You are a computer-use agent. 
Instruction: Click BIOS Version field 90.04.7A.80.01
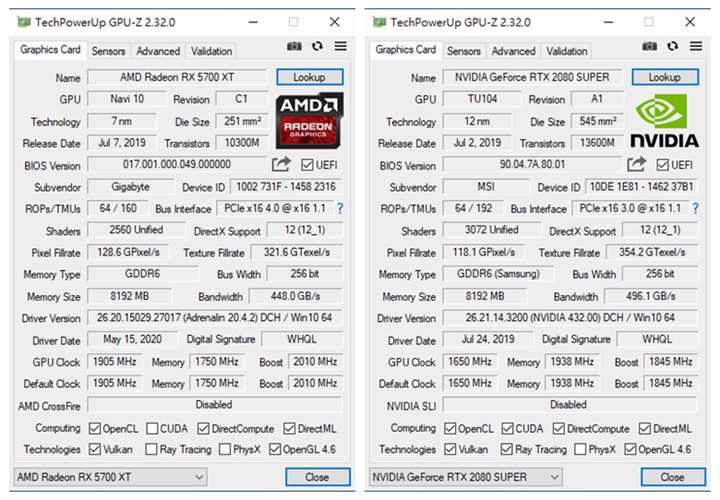(x=532, y=164)
